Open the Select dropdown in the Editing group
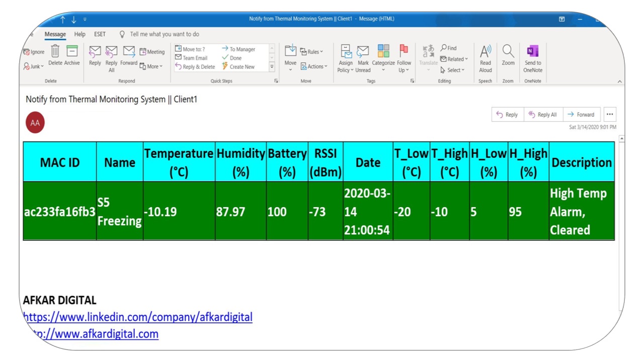 coord(453,70)
